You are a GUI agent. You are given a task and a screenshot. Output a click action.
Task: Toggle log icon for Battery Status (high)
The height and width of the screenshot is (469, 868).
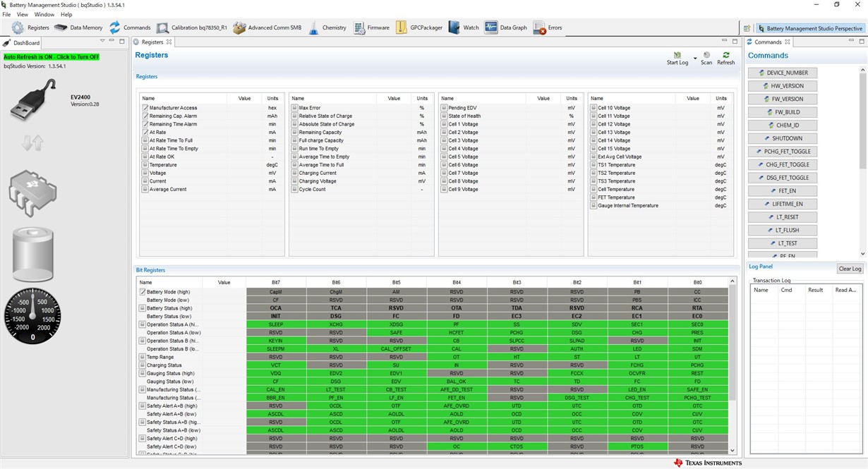pos(143,308)
